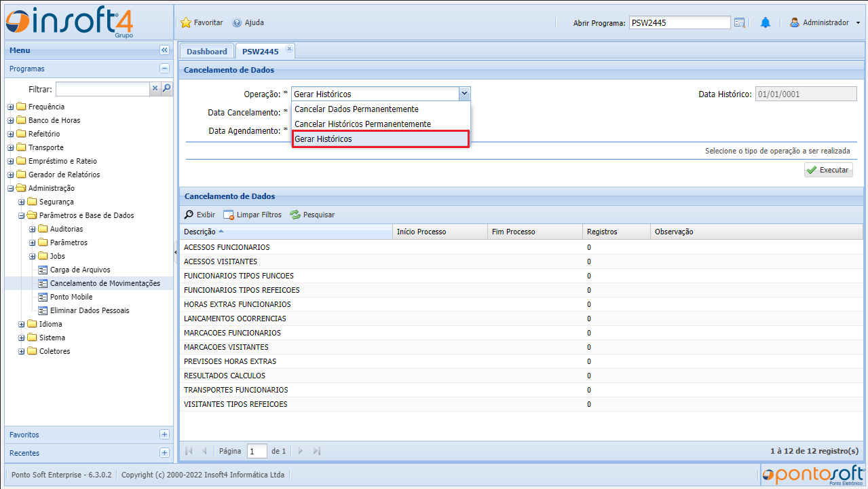Click Pesquisar in grid toolbar
Image resolution: width=868 pixels, height=489 pixels.
(312, 215)
